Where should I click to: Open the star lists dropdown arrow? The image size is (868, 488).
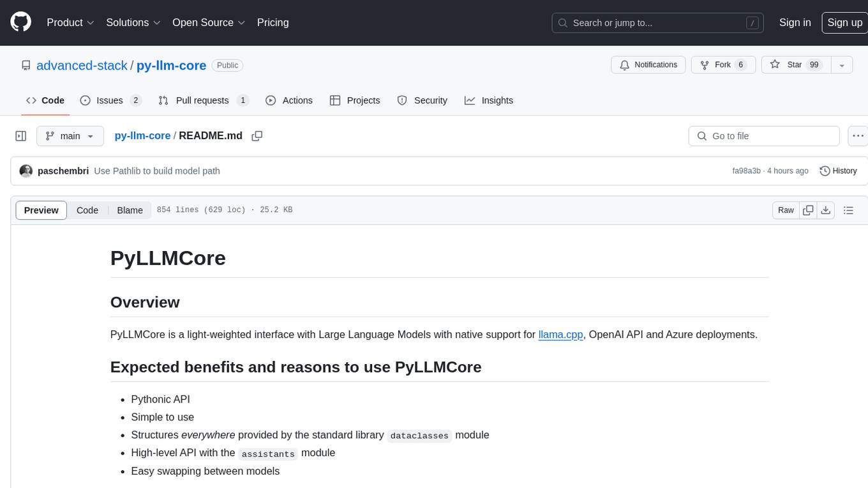842,65
